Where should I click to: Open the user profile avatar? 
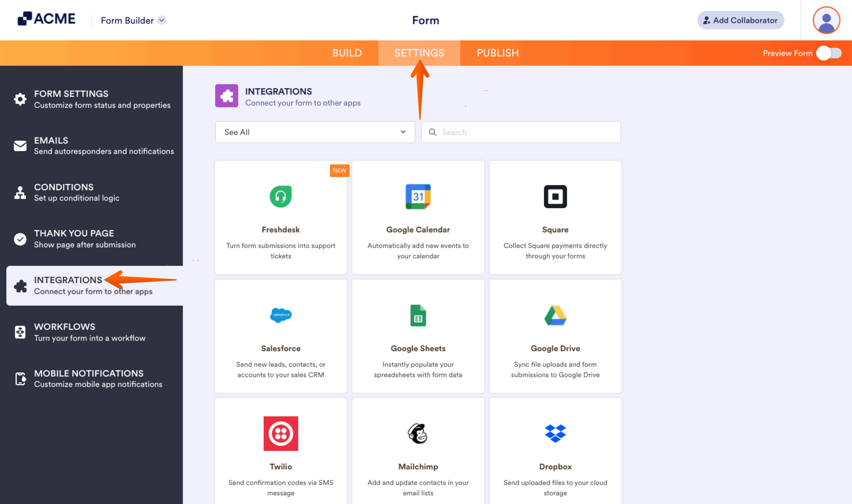(x=826, y=20)
